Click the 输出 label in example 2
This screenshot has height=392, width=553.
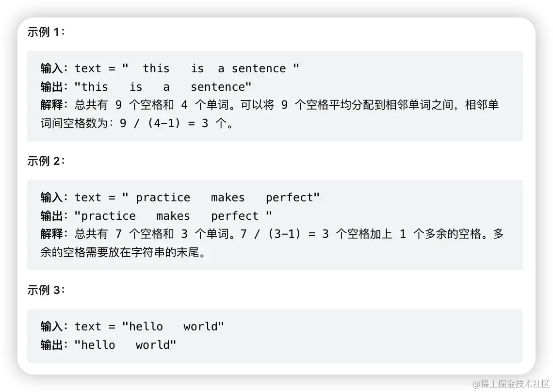pos(51,215)
